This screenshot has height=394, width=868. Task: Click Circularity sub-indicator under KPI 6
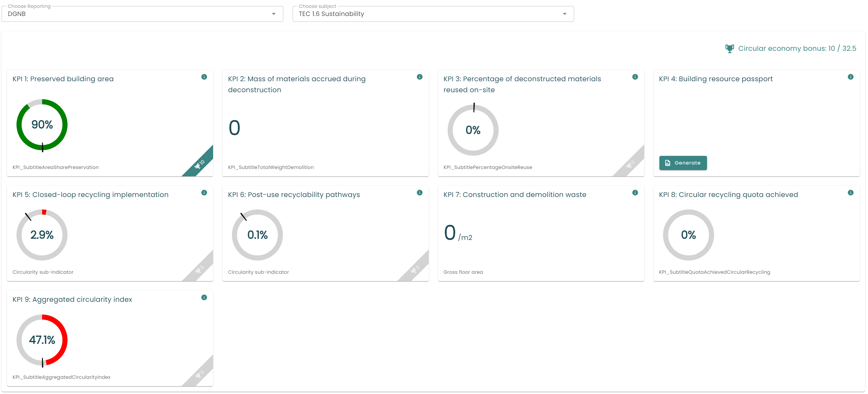coord(258,272)
